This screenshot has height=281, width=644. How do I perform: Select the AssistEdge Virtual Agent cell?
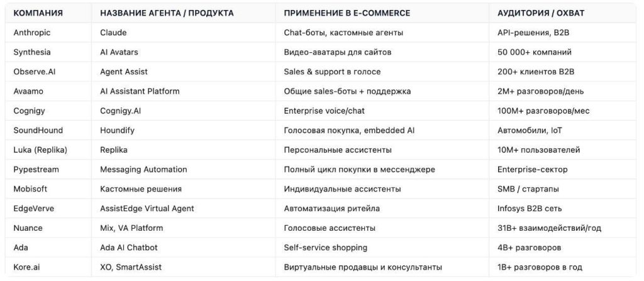click(x=147, y=208)
